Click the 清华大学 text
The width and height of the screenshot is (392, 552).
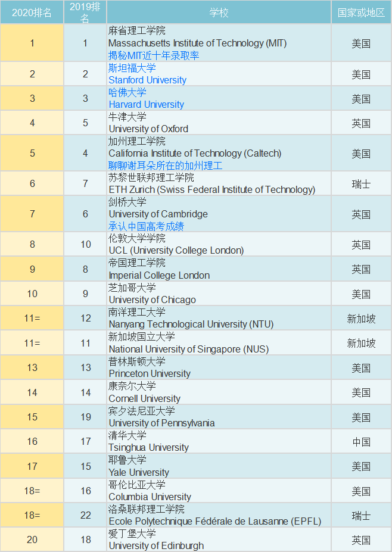[127, 435]
